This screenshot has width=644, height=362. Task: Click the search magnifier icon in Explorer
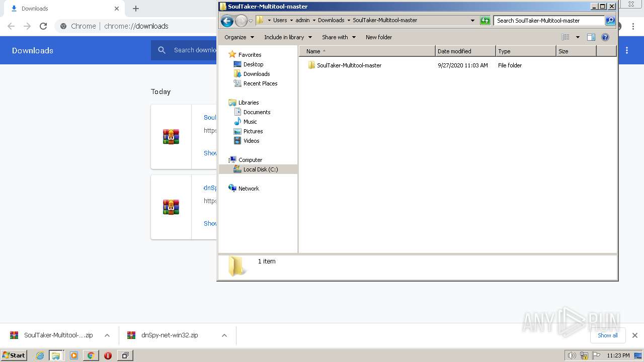point(610,21)
